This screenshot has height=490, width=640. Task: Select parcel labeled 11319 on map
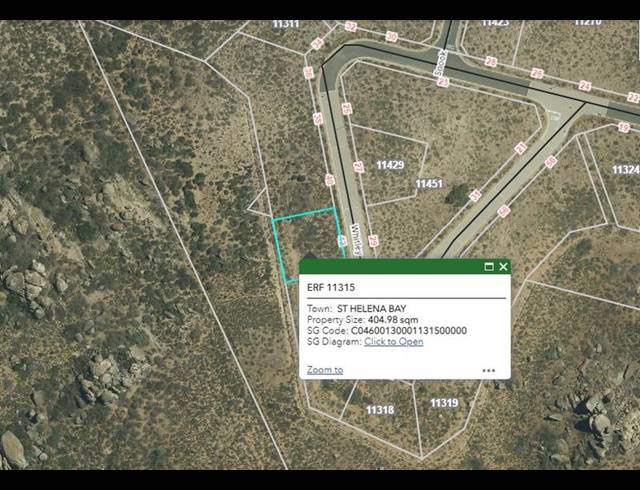(444, 403)
